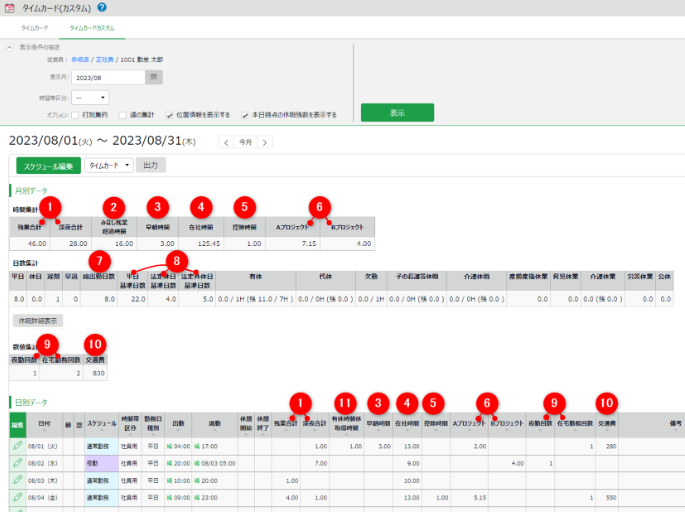Viewport: 685px width, 512px height.
Task: Open the 時間帯区分 dropdown
Action: [x=89, y=97]
